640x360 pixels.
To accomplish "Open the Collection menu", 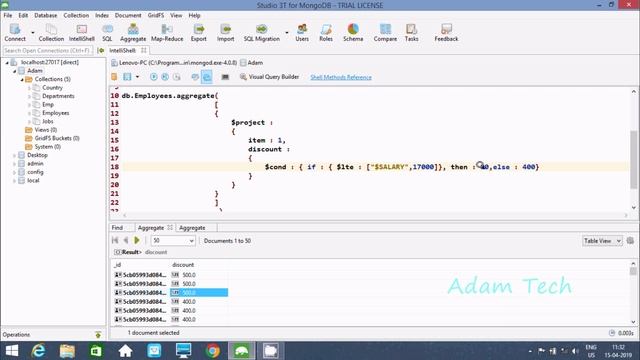I will click(76, 16).
